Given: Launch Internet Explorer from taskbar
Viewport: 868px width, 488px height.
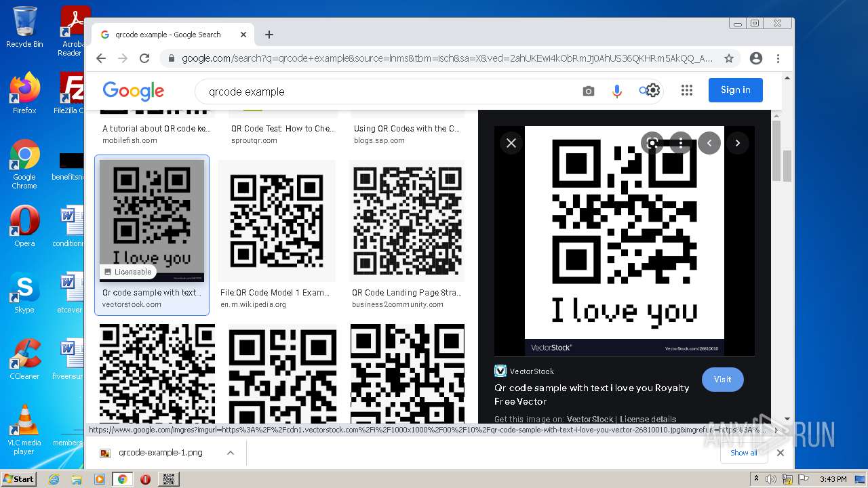Looking at the screenshot, I should 54,479.
